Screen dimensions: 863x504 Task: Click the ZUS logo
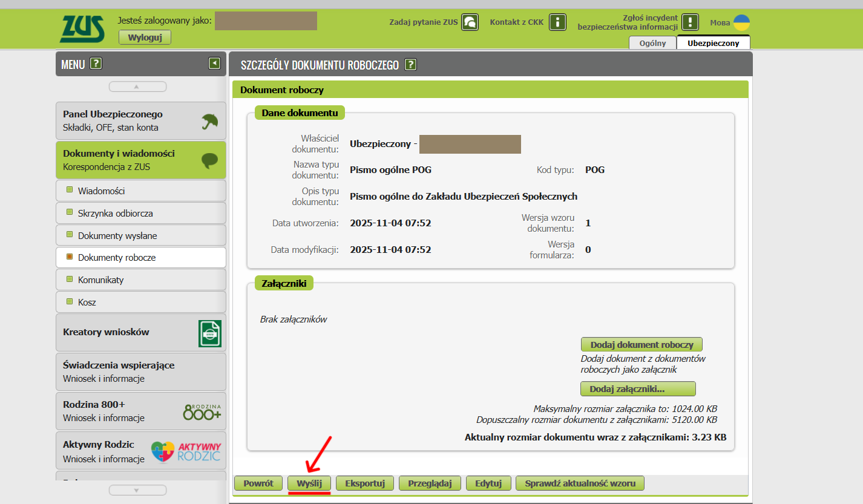[x=82, y=28]
